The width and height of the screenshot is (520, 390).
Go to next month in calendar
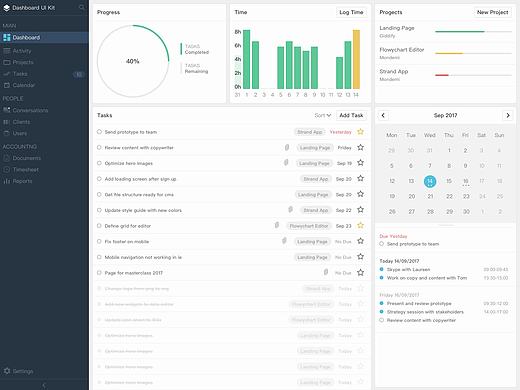[x=508, y=115]
